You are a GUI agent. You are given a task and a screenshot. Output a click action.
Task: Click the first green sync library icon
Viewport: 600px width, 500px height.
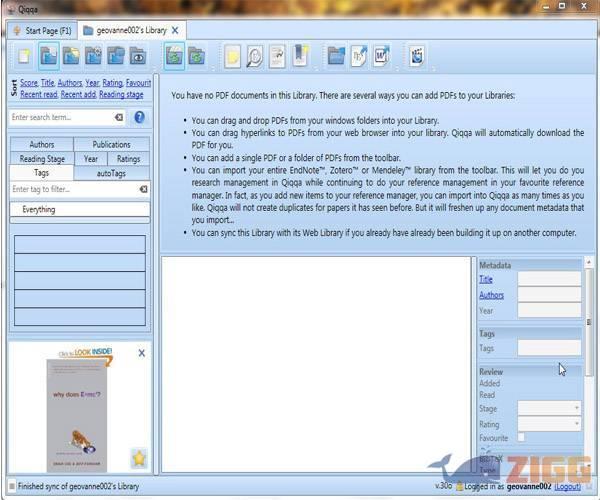(x=174, y=56)
